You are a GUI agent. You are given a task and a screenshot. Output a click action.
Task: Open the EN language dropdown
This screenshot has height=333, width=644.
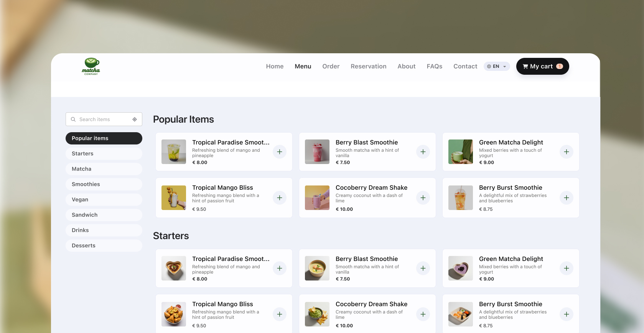click(497, 66)
